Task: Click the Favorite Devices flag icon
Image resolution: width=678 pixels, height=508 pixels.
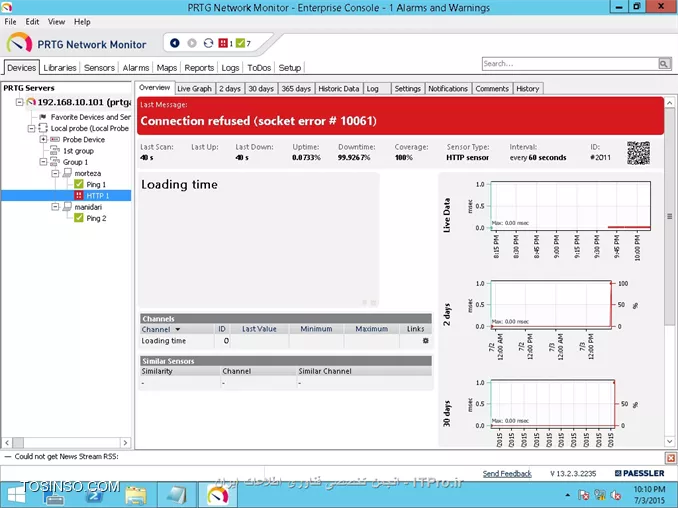Action: (x=43, y=117)
